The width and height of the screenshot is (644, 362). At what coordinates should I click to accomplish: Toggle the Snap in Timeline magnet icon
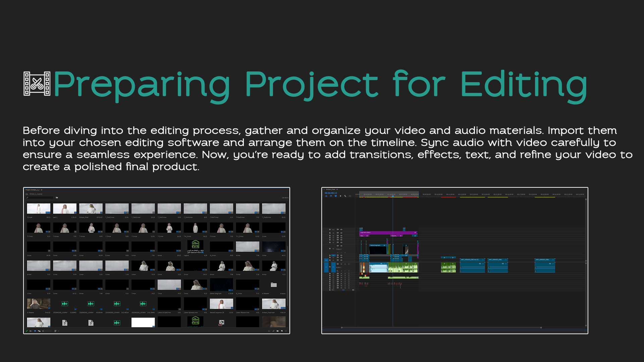pos(331,196)
